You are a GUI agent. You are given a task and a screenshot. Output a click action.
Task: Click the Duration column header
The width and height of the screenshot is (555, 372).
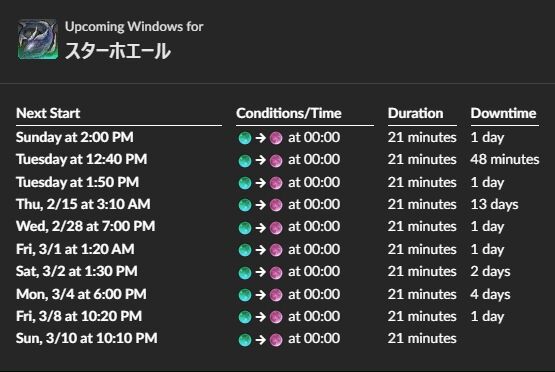[x=416, y=113]
